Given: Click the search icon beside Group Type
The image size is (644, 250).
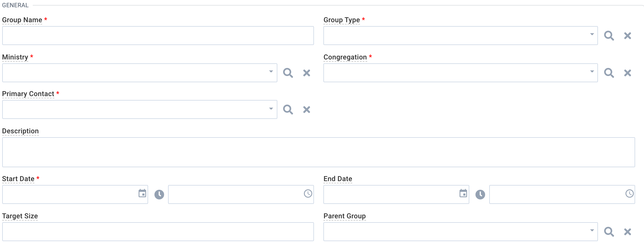Looking at the screenshot, I should (x=609, y=36).
